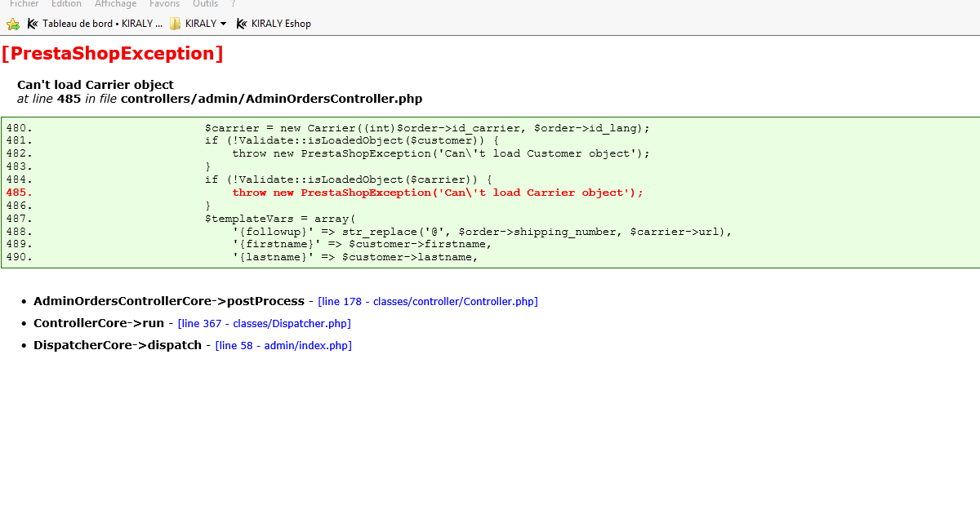Click line 482 Customer object exception
980x514 pixels.
point(441,153)
